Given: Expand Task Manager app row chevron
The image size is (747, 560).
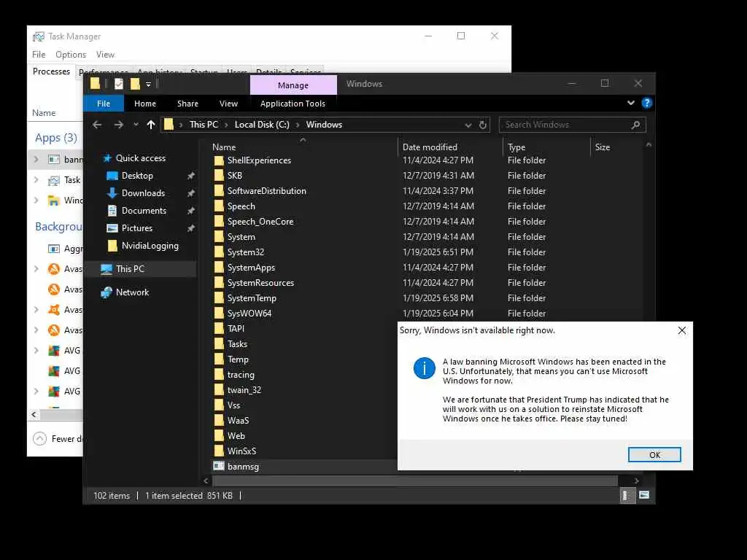Looking at the screenshot, I should click(36, 179).
